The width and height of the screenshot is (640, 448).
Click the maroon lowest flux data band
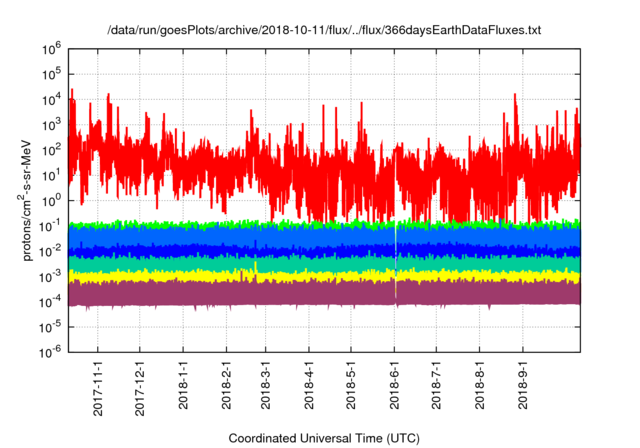click(324, 293)
